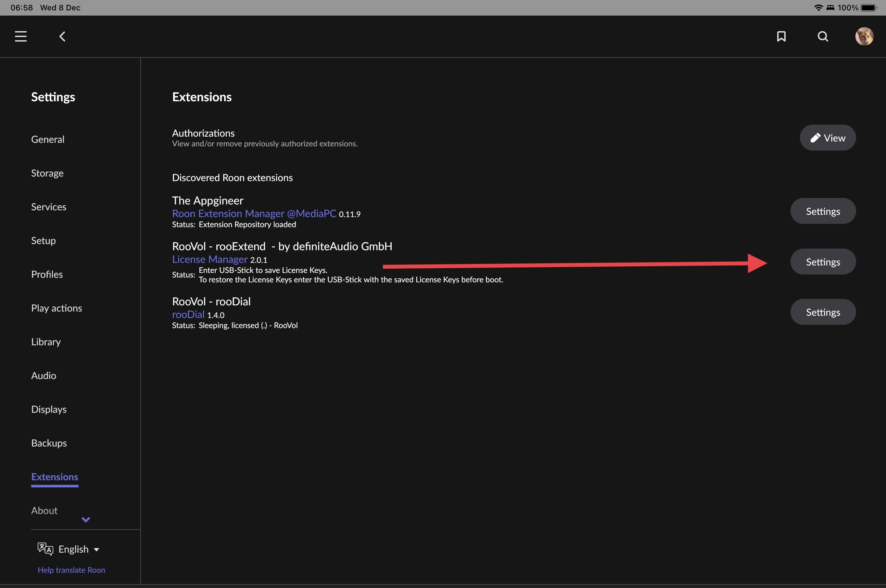View authorized extensions
Screen dimensions: 886x588
pyautogui.click(x=828, y=138)
